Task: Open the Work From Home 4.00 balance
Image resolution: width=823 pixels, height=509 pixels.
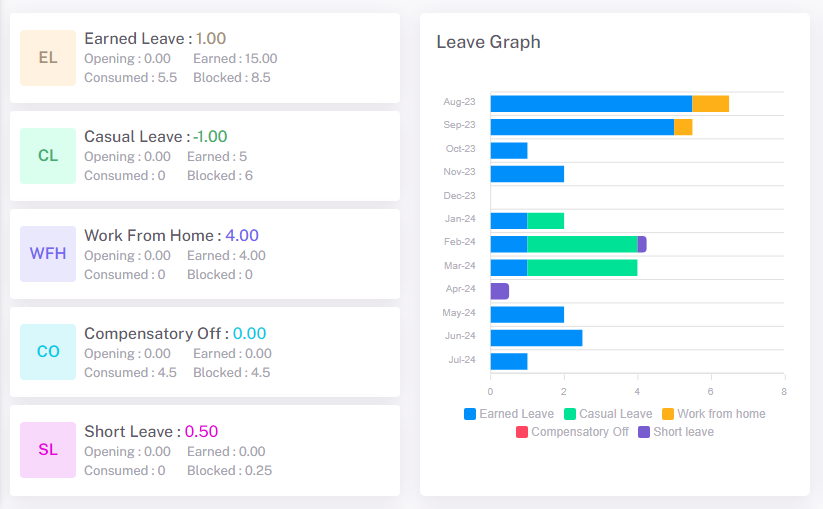Action: [x=242, y=236]
